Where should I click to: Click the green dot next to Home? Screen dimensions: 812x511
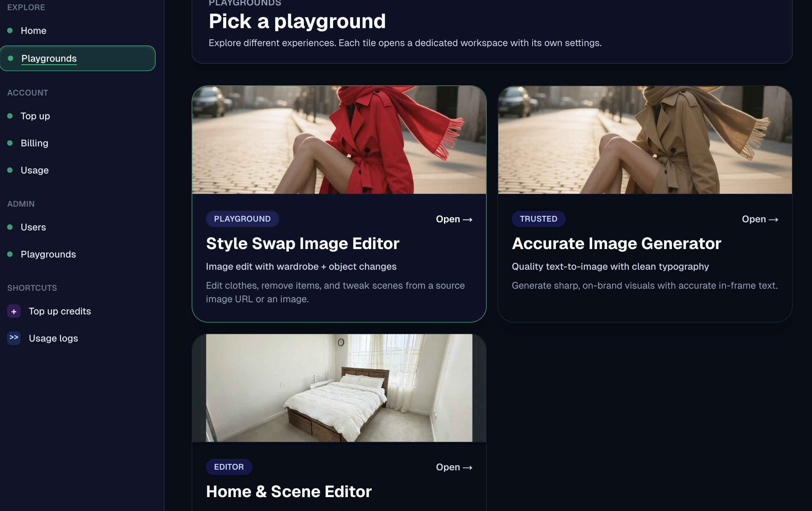(x=10, y=31)
